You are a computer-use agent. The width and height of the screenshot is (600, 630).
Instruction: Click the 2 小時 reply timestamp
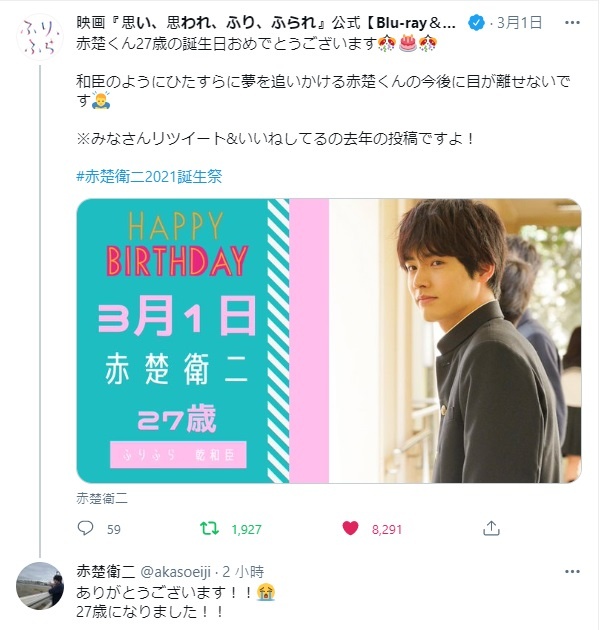tap(243, 571)
